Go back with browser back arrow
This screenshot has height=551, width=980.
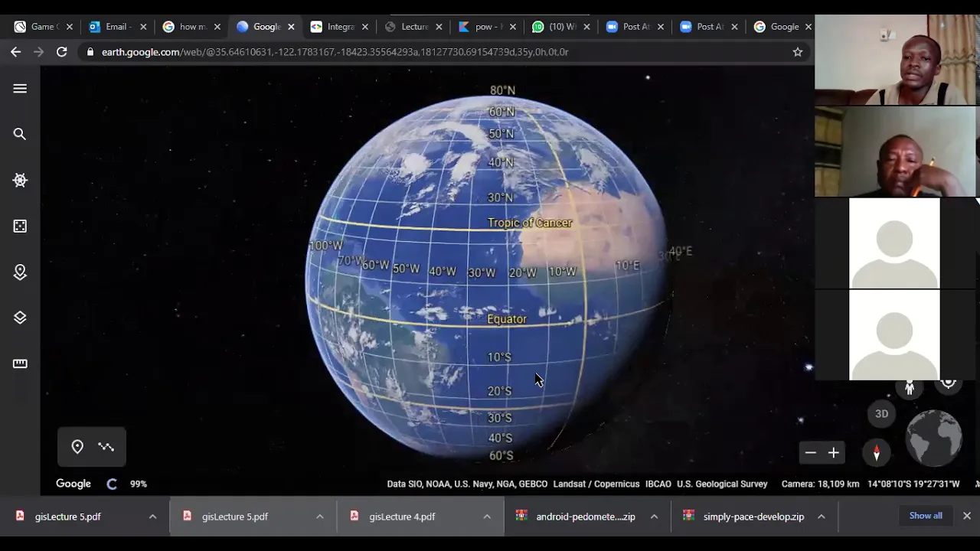(16, 52)
